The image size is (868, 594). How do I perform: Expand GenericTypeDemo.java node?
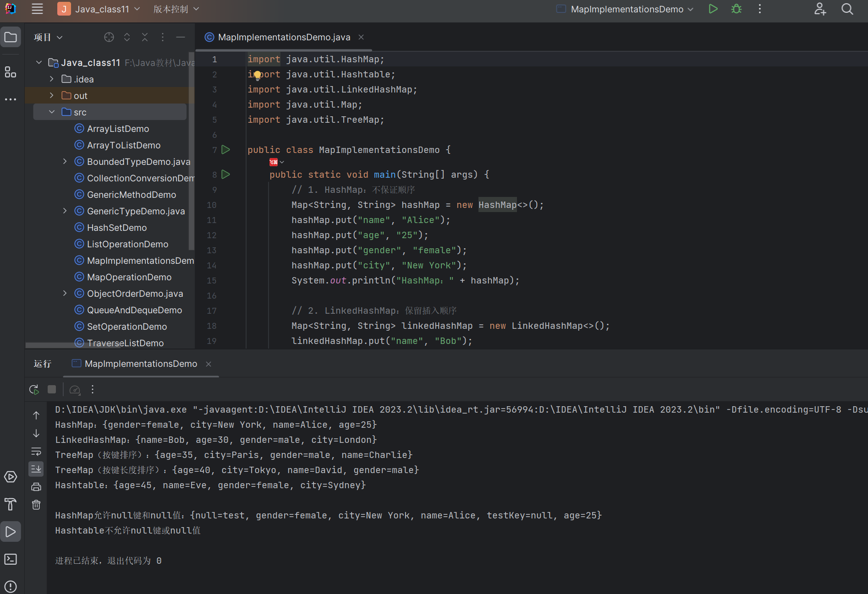pos(65,211)
